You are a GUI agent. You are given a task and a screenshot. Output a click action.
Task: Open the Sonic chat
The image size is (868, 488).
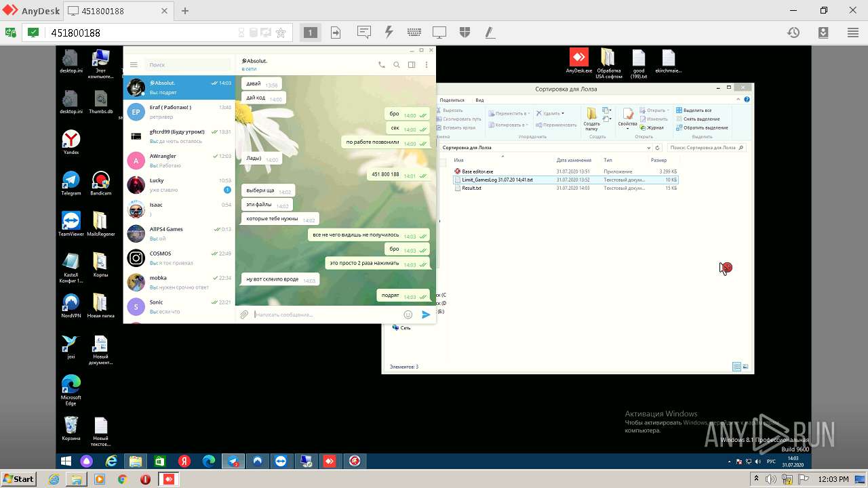click(x=179, y=307)
